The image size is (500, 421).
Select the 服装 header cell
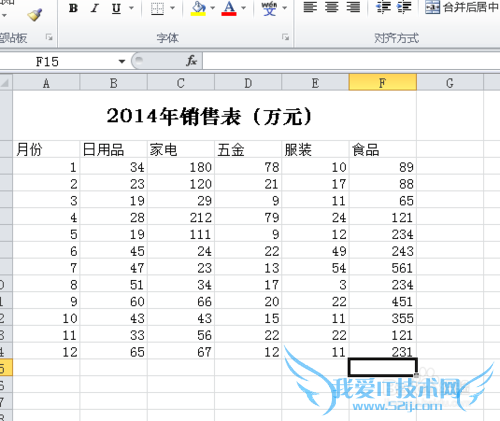[315, 149]
